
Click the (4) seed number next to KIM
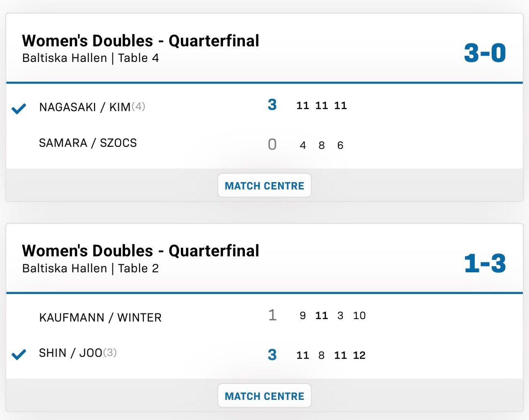click(138, 107)
